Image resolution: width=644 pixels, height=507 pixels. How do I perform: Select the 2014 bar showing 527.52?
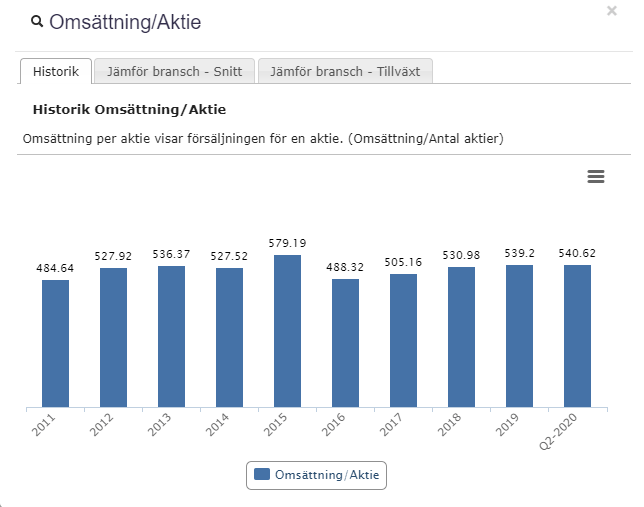230,337
